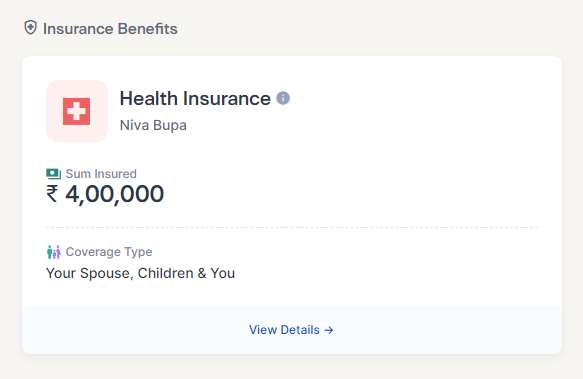The image size is (583, 379).
Task: Click the Coverage Type label
Action: coord(109,252)
